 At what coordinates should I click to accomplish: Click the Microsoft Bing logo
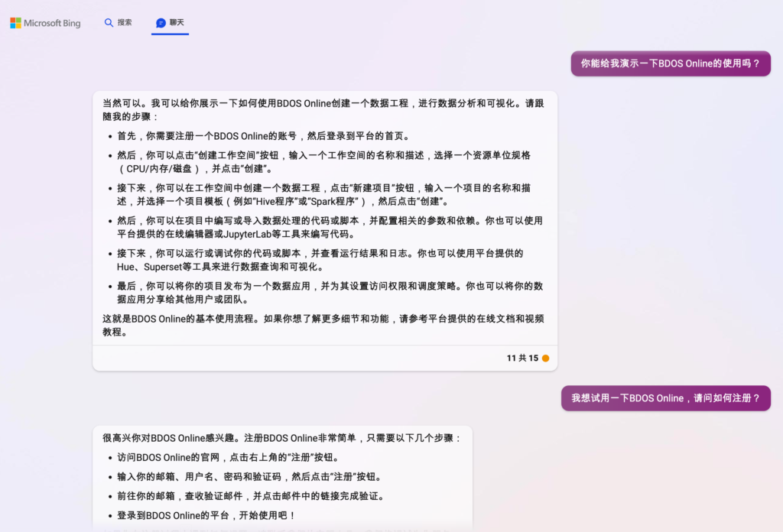pos(45,23)
